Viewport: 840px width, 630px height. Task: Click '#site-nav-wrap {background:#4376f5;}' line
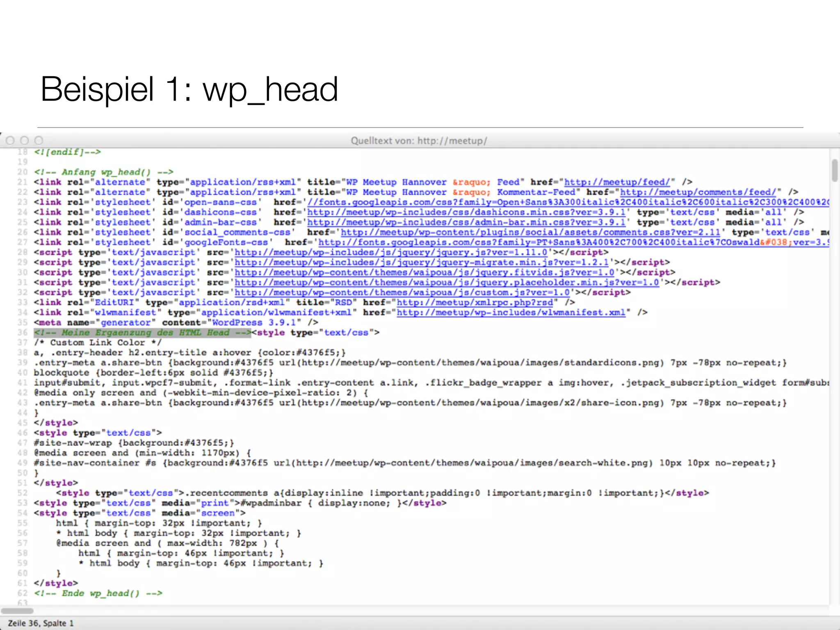pos(134,443)
